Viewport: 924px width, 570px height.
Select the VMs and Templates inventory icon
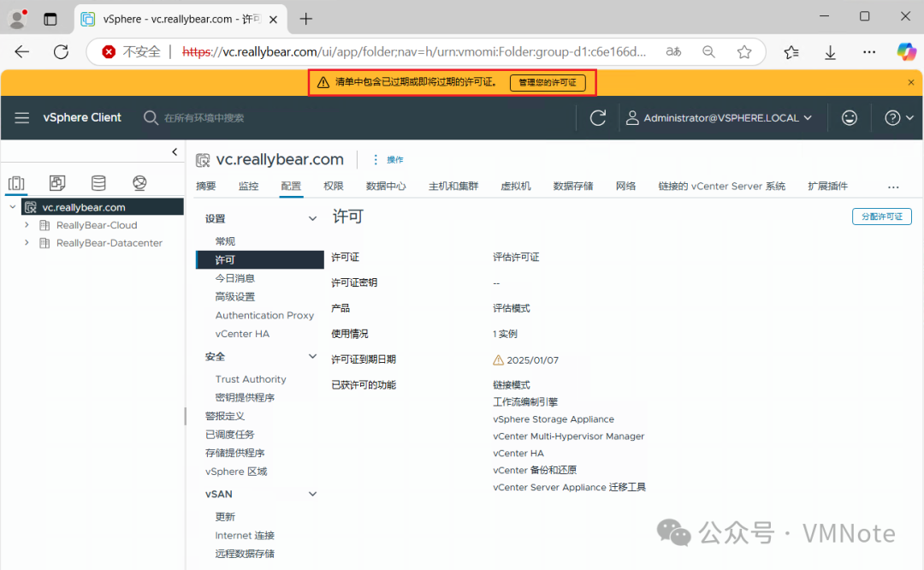click(x=57, y=183)
